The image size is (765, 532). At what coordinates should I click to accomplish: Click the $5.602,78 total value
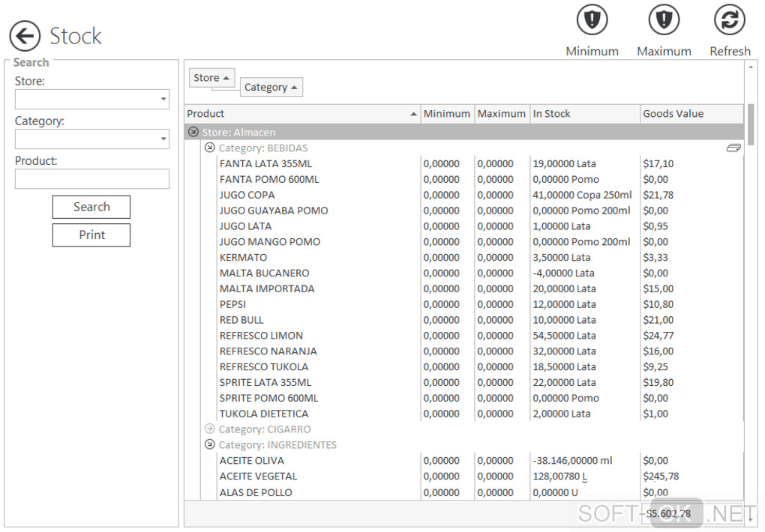(668, 513)
